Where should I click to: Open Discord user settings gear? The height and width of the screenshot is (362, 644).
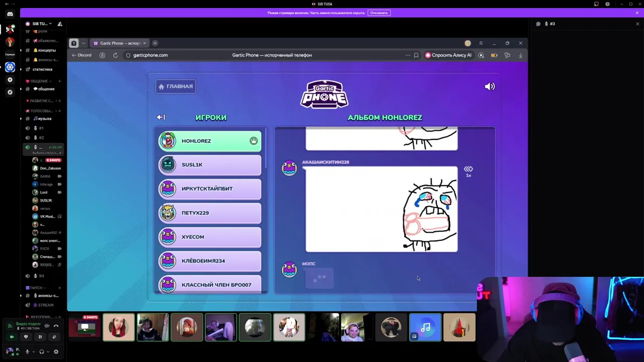coord(56,351)
